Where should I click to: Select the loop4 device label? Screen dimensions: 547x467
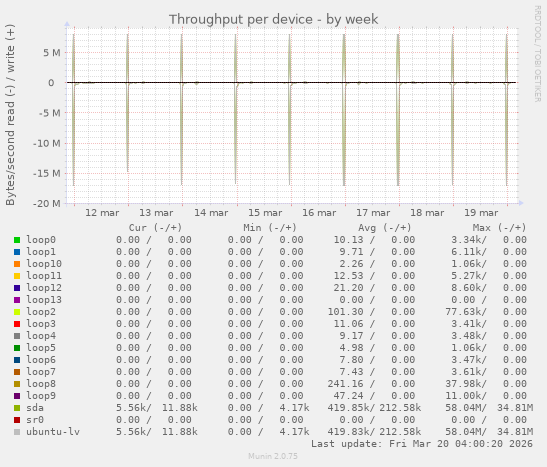41,336
